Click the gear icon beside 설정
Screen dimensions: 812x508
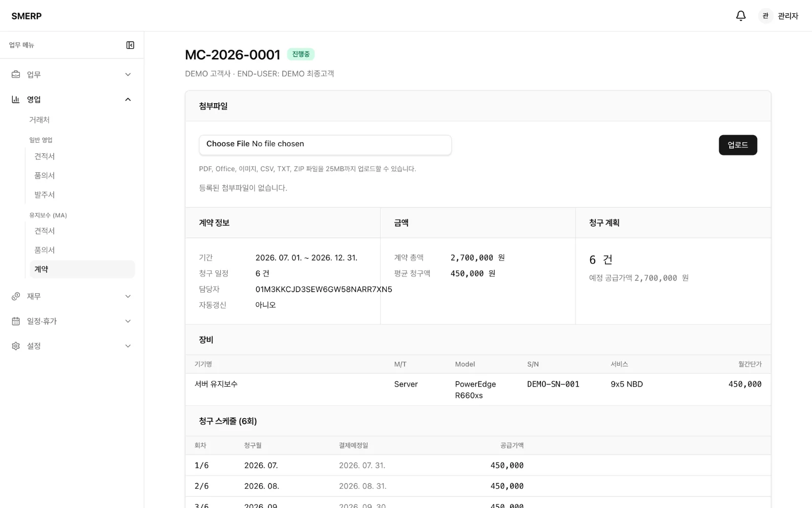16,346
